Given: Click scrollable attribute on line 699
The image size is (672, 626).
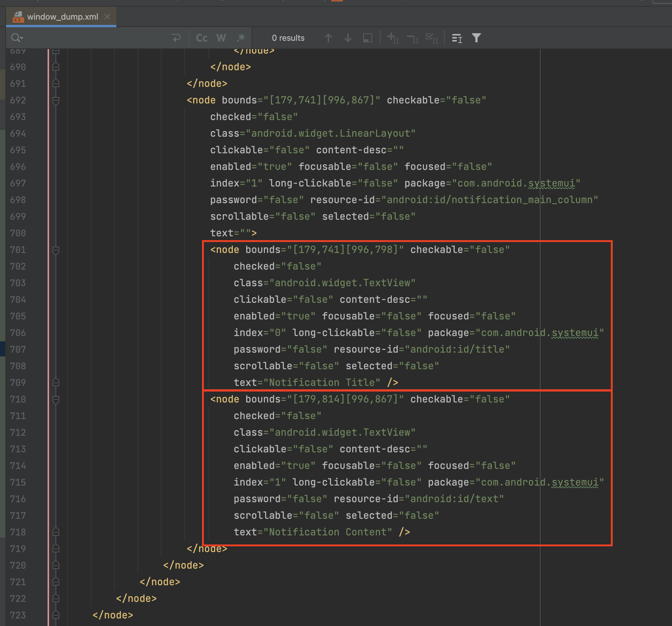Looking at the screenshot, I should click(x=263, y=216).
